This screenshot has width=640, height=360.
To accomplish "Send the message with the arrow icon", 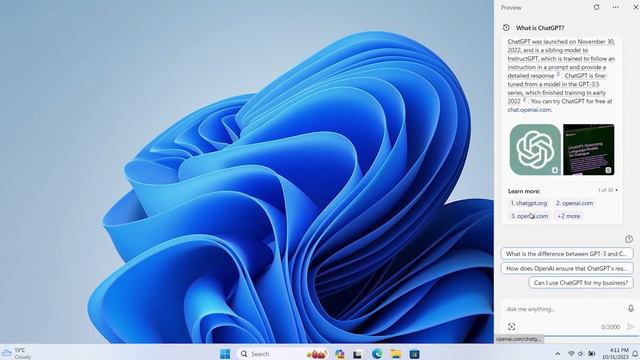I will point(631,327).
